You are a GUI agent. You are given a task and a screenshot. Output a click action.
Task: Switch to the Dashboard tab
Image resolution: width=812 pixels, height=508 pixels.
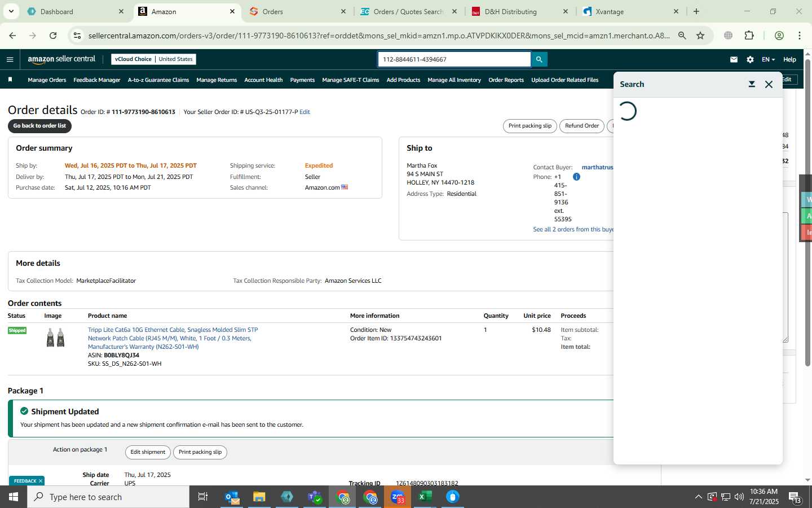(x=76, y=11)
